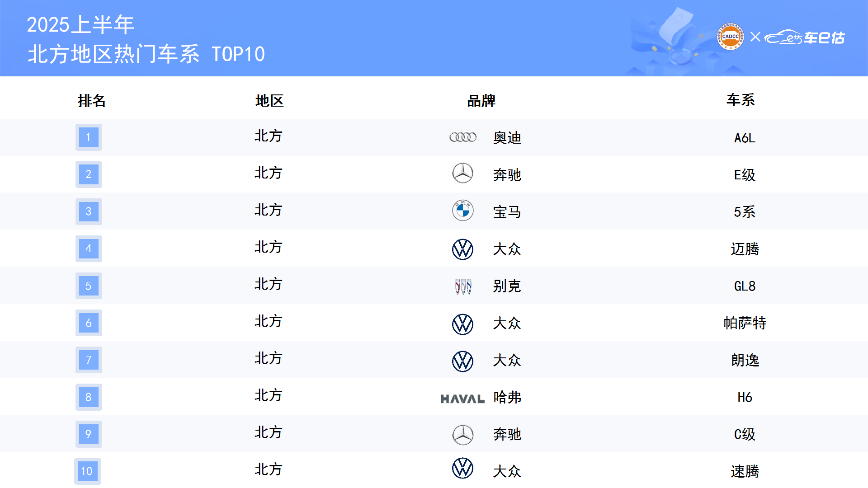Select the brand name 大众 in the 迈腾 row
Screen dimensions: 868x488
(507, 249)
